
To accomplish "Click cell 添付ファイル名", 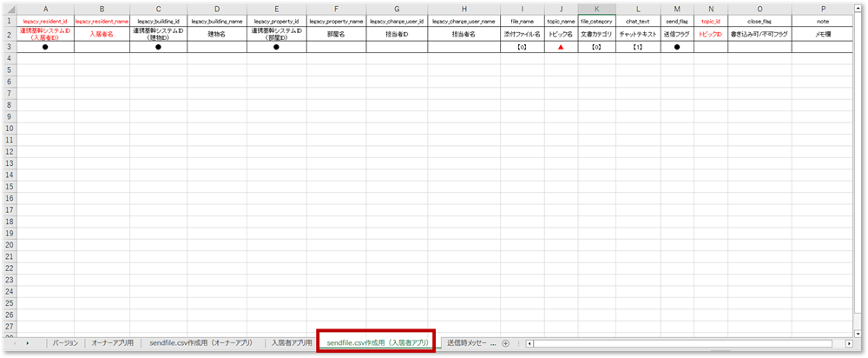I will (522, 34).
